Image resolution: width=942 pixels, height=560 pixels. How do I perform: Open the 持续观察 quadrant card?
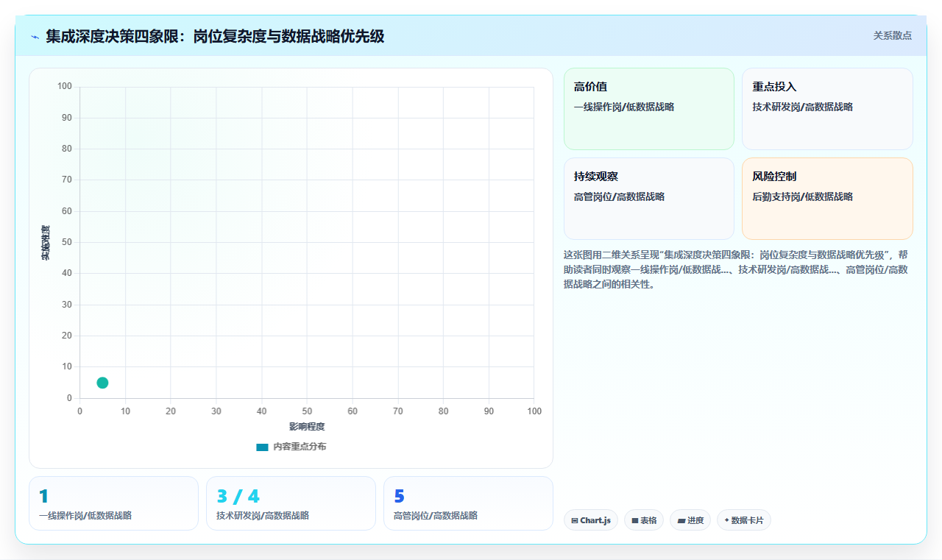(x=649, y=199)
